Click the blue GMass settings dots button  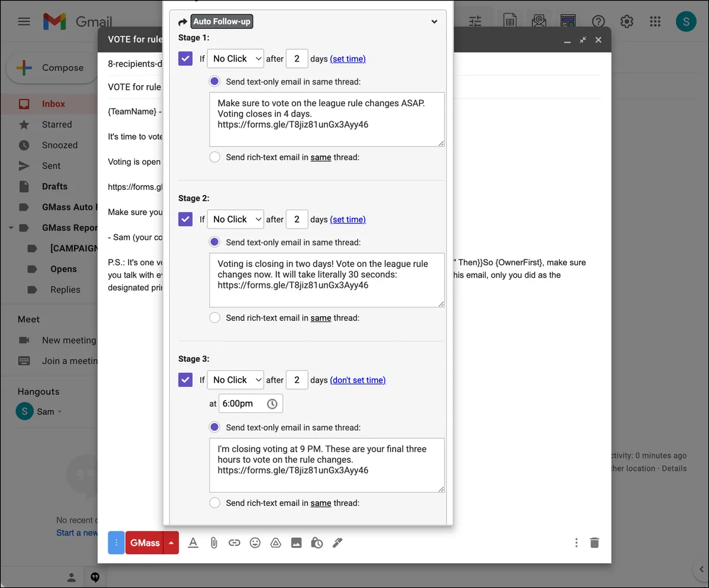tap(116, 542)
